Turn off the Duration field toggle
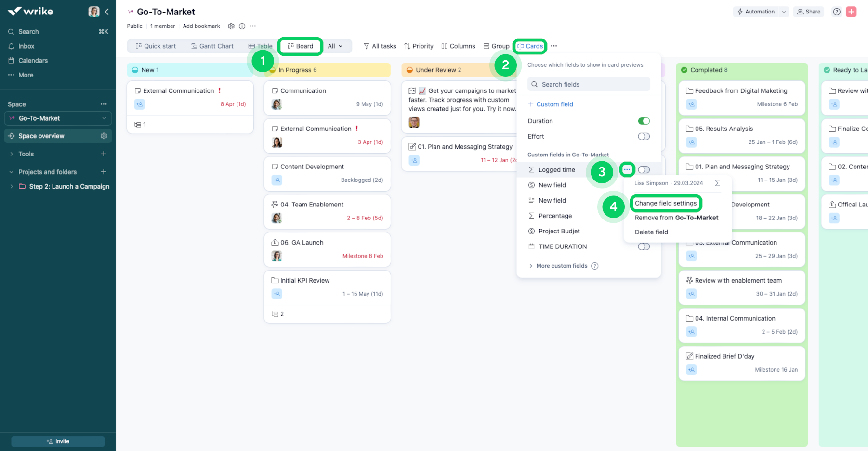 tap(644, 121)
